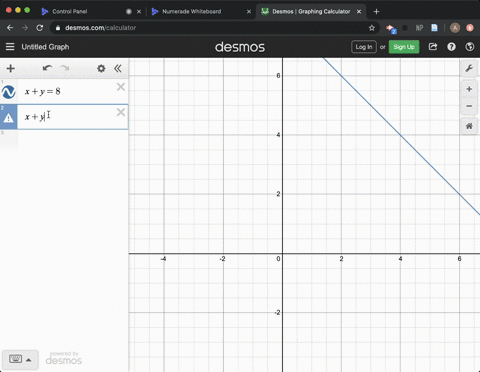Zoom out on the graph

coord(469,106)
